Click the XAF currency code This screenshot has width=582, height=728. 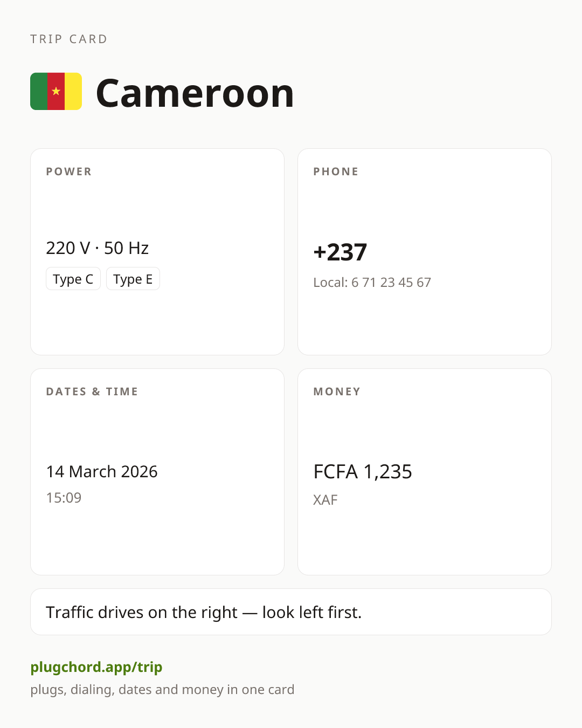(x=325, y=500)
